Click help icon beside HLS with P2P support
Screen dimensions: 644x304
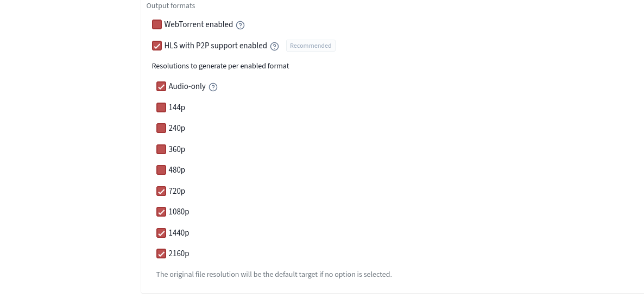(x=275, y=46)
